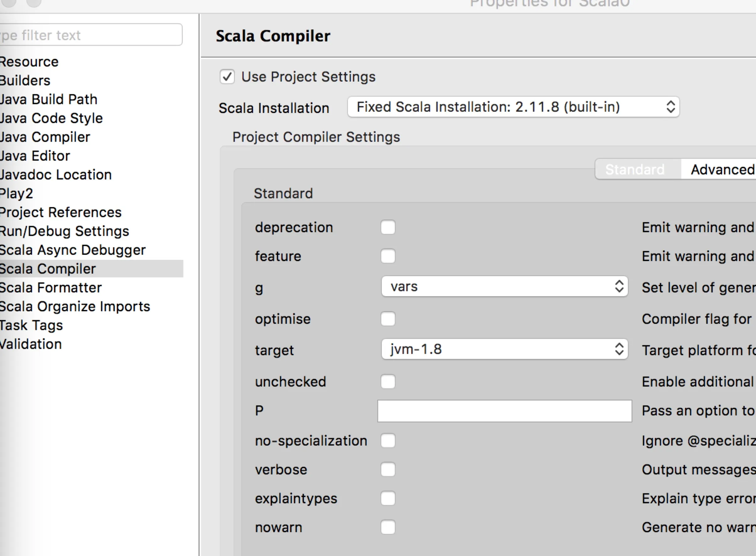
Task: Open the target jvm-1.8 dropdown
Action: [504, 349]
